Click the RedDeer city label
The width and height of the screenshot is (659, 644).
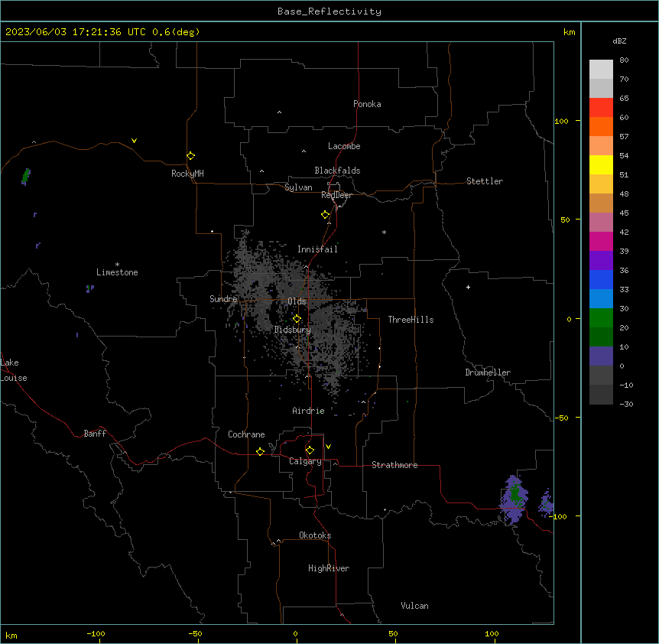tap(336, 195)
